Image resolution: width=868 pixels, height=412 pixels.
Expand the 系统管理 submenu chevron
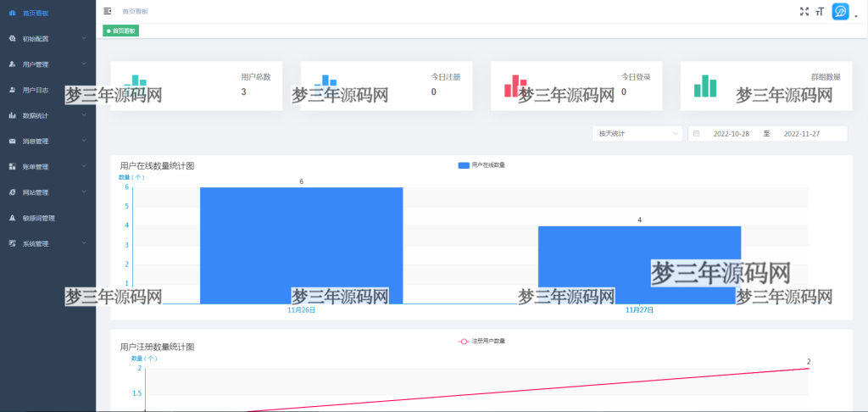[x=84, y=242]
